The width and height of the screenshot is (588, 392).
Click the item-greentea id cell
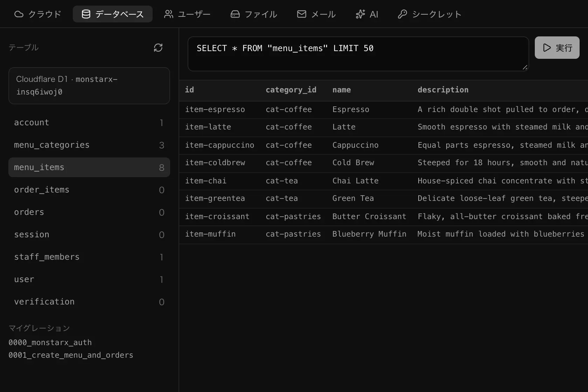[215, 198]
